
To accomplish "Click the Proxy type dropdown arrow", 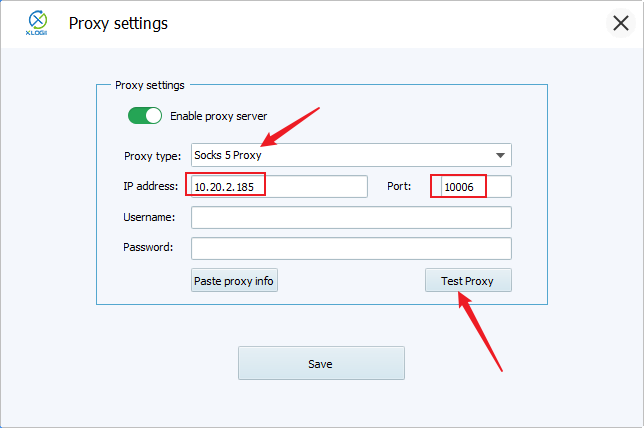I will [x=500, y=155].
